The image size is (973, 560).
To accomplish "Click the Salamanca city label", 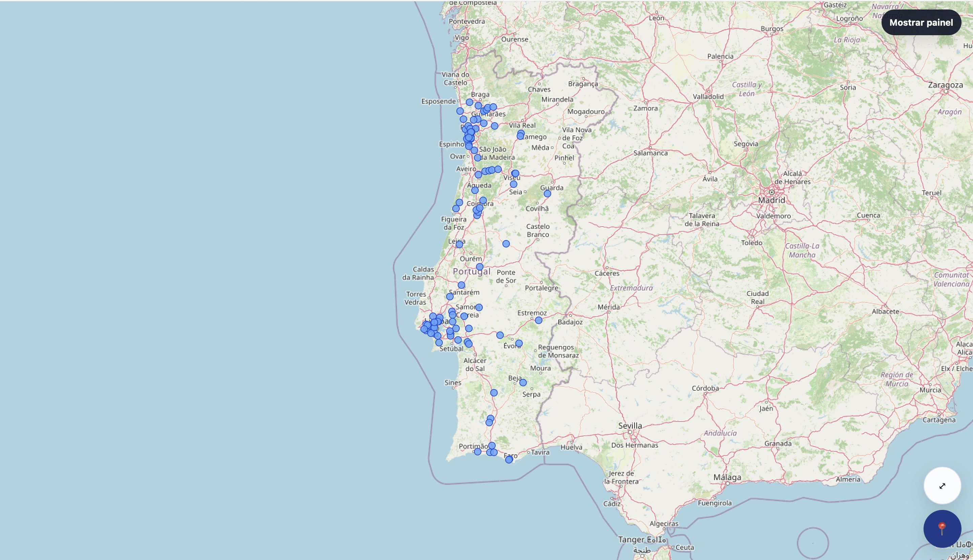I will (650, 153).
